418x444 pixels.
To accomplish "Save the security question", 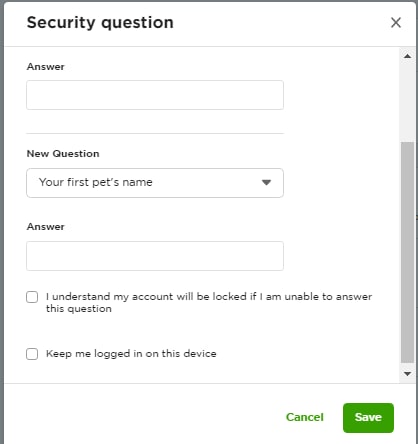I will pos(368,418).
